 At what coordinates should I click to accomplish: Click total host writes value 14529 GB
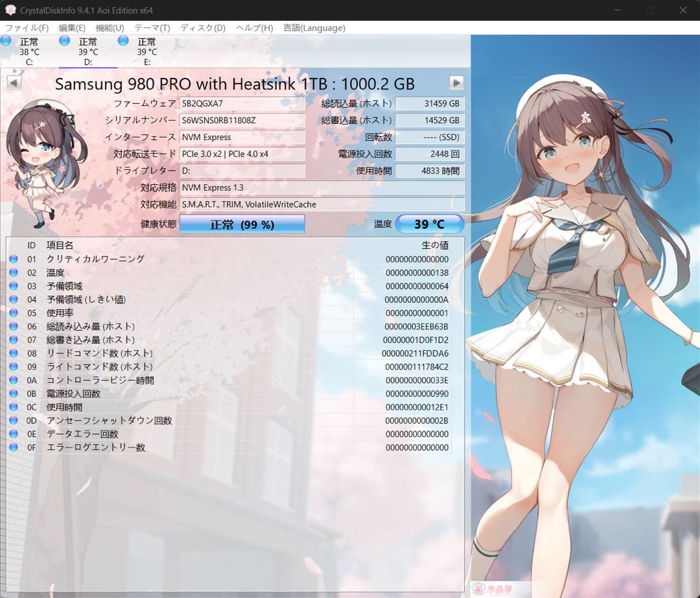(x=430, y=120)
